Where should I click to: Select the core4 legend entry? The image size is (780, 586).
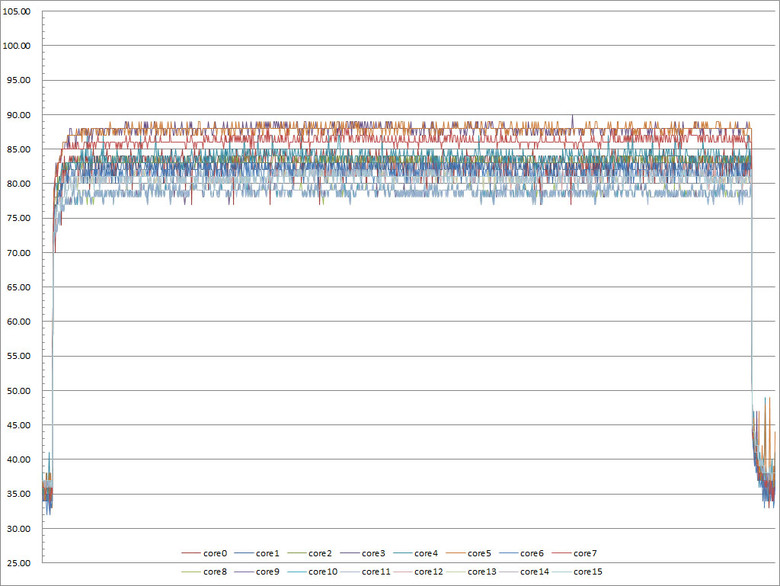click(415, 553)
